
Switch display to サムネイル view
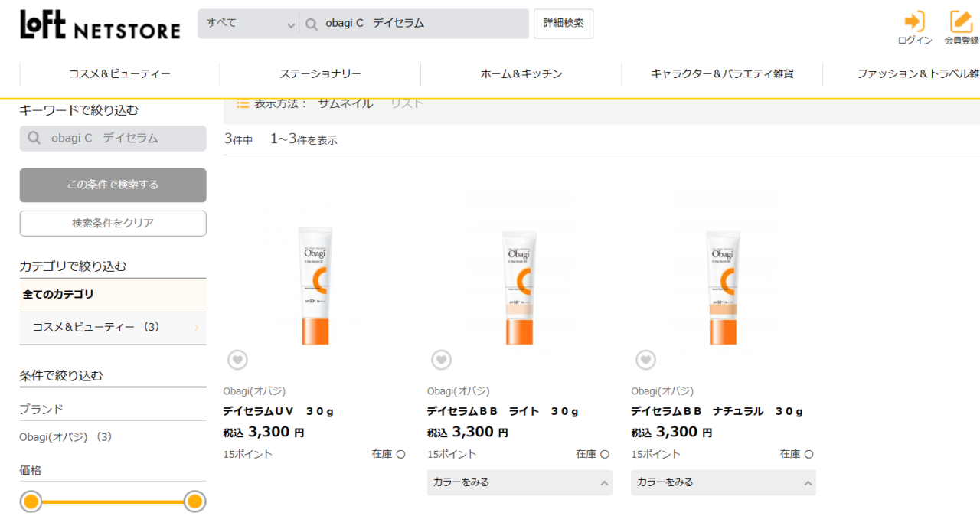[345, 103]
